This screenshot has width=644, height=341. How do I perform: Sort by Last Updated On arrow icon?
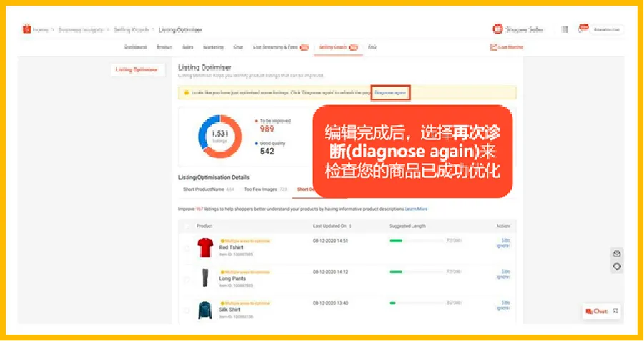click(350, 227)
